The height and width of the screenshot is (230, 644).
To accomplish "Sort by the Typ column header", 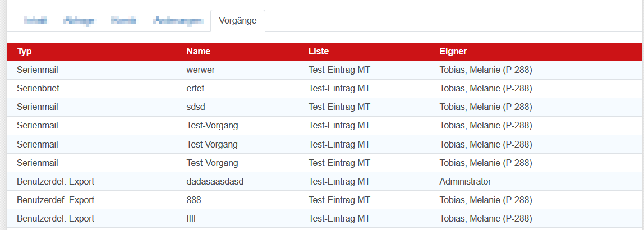I will click(25, 52).
